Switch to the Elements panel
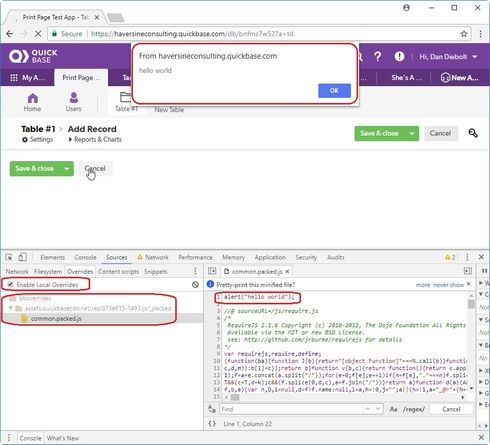Image resolution: width=490 pixels, height=445 pixels. (x=53, y=257)
